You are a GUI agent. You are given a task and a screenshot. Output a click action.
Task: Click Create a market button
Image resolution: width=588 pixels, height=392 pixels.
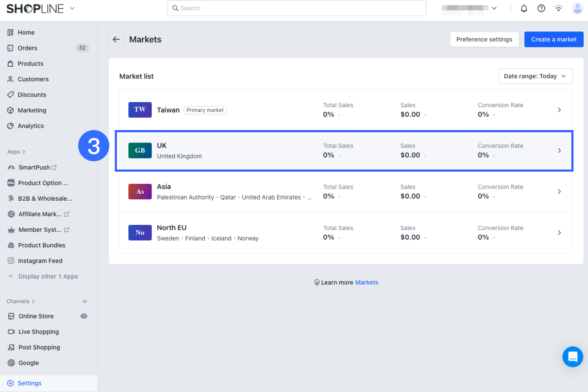pyautogui.click(x=554, y=39)
